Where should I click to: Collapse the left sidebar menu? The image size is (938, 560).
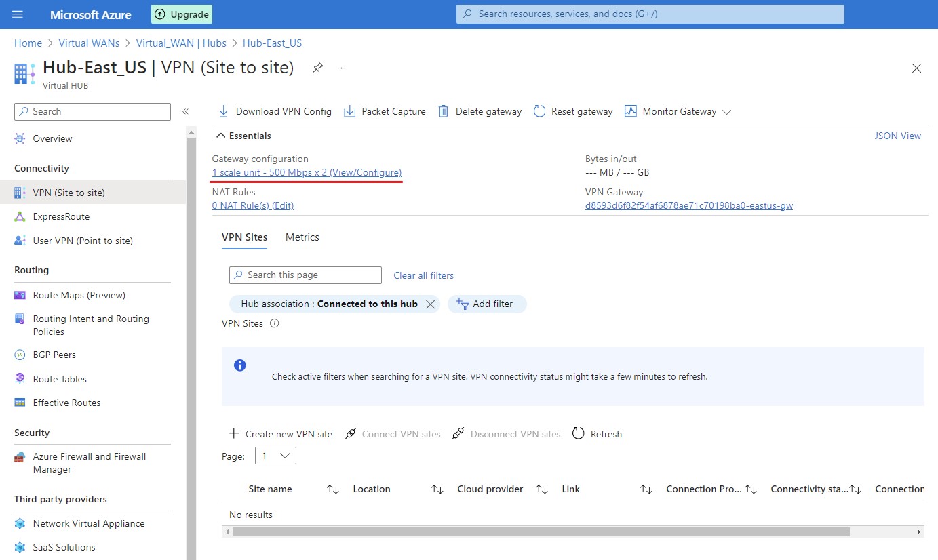point(185,111)
